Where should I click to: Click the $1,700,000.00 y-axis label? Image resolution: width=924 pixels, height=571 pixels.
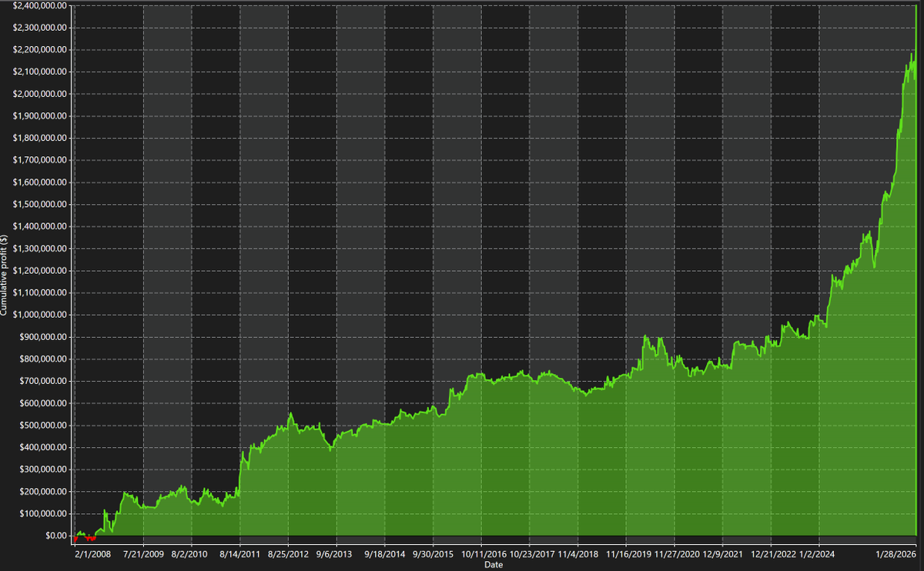pos(38,161)
